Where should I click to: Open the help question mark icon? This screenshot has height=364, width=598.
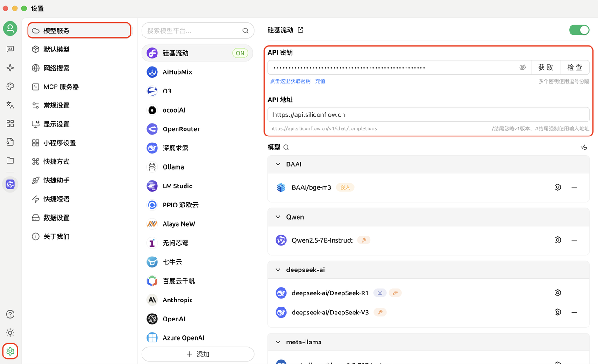point(10,314)
